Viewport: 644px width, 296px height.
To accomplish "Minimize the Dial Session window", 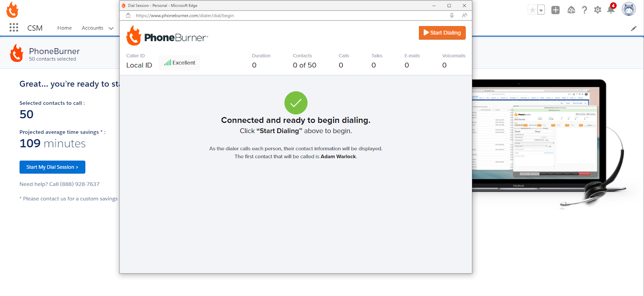I will pos(434,6).
